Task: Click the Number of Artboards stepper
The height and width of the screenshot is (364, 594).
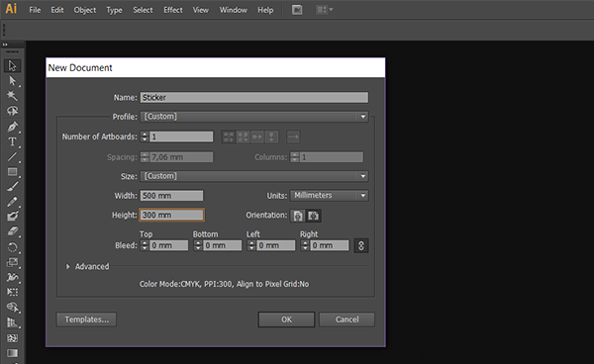Action: 145,136
